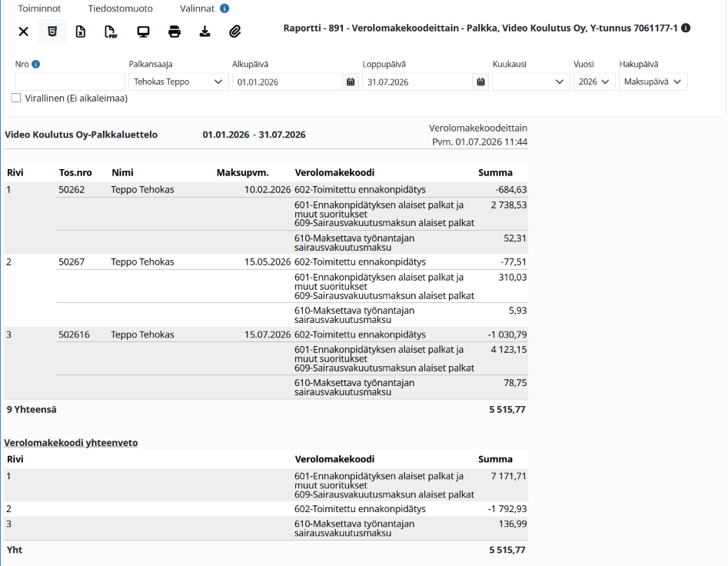Click info icon beside Nro label
The width and height of the screenshot is (728, 566).
36,64
